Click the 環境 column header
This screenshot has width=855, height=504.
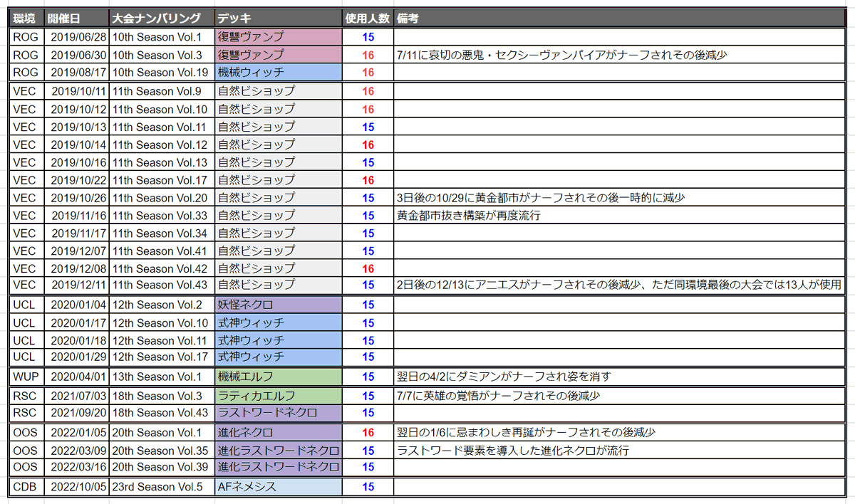click(x=28, y=18)
